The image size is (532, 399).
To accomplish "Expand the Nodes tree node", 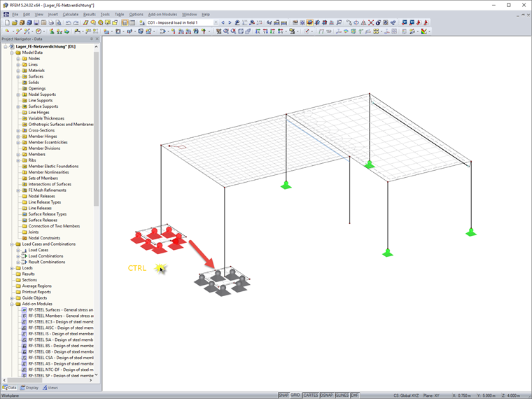I will pos(18,59).
